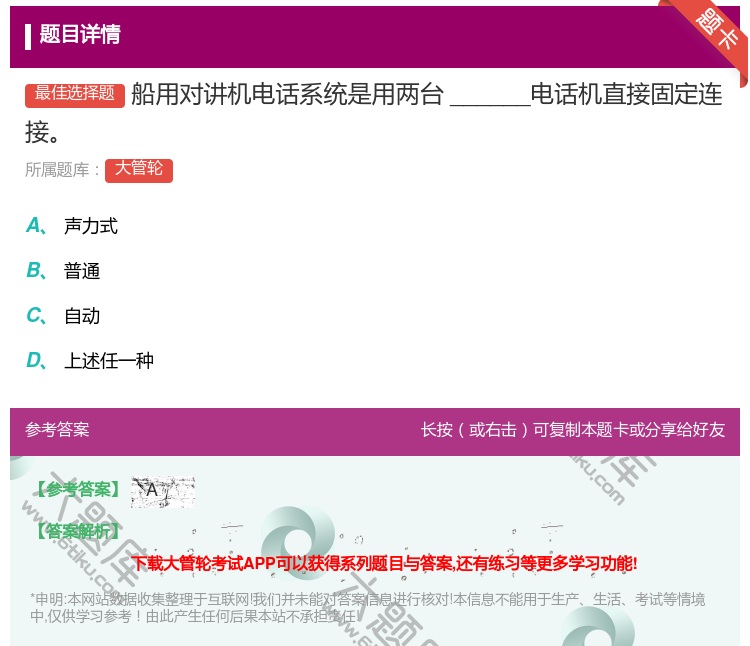Open the 大管轮 question bank tag
The height and width of the screenshot is (646, 750).
[x=139, y=170]
